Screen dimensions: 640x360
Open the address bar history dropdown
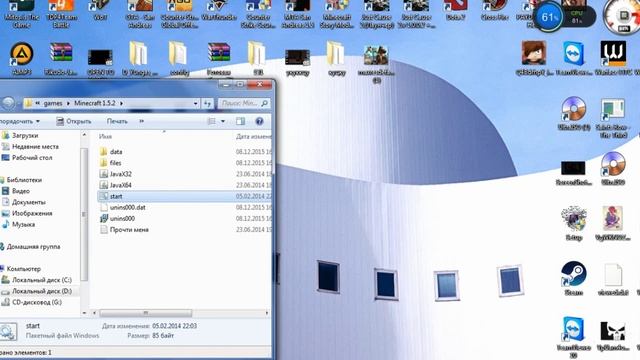tap(195, 103)
